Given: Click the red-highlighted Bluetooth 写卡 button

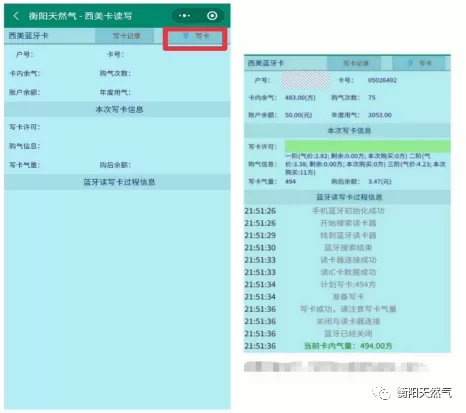Looking at the screenshot, I should point(195,36).
